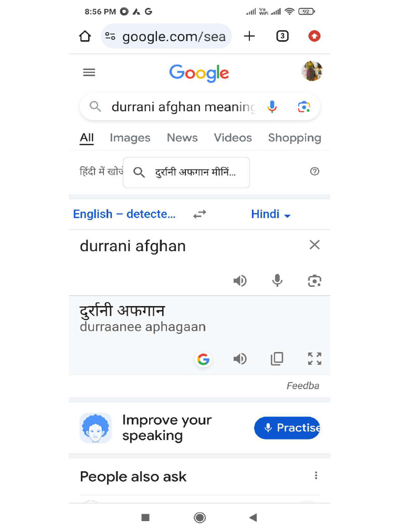Tap the browser home icon
This screenshot has height=532, width=399.
coord(85,36)
